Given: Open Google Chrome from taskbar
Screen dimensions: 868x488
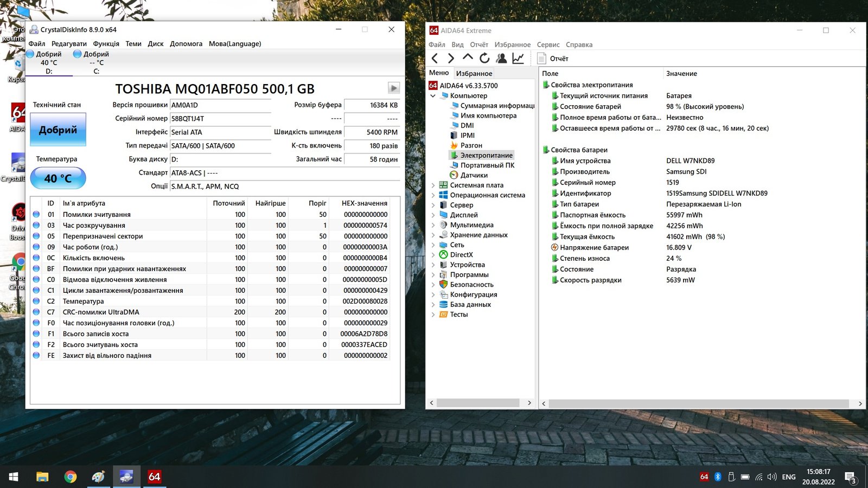Looking at the screenshot, I should point(71,477).
